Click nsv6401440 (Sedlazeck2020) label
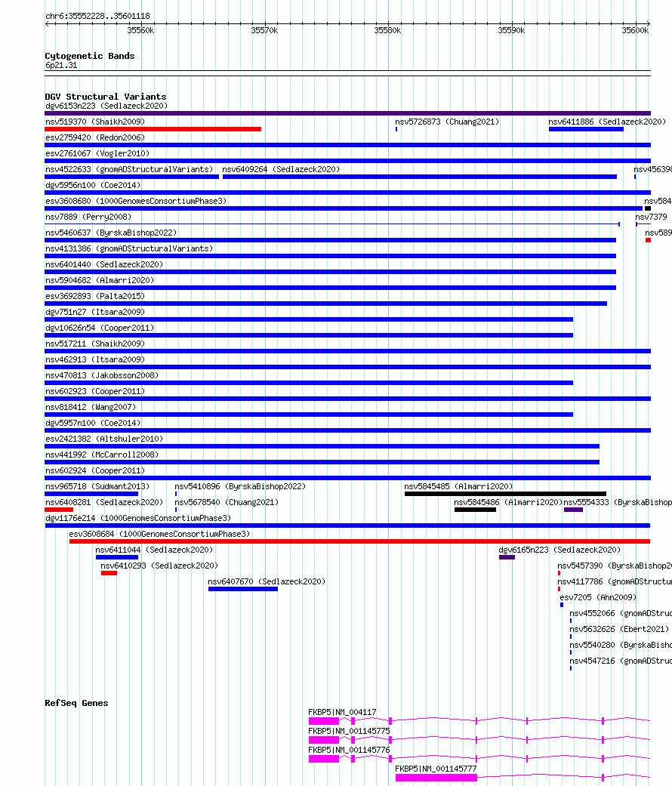This screenshot has height=786, width=672. pos(104,265)
